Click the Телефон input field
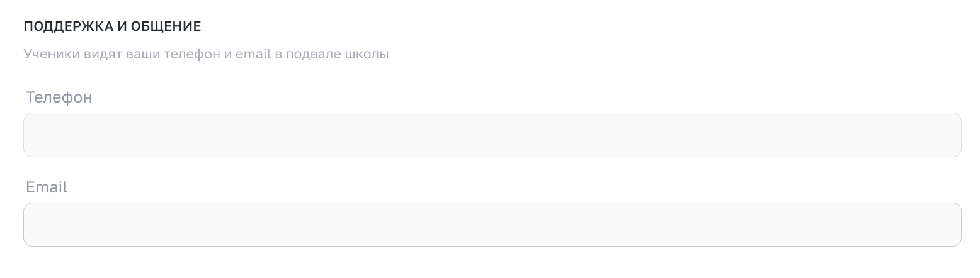 tap(492, 135)
